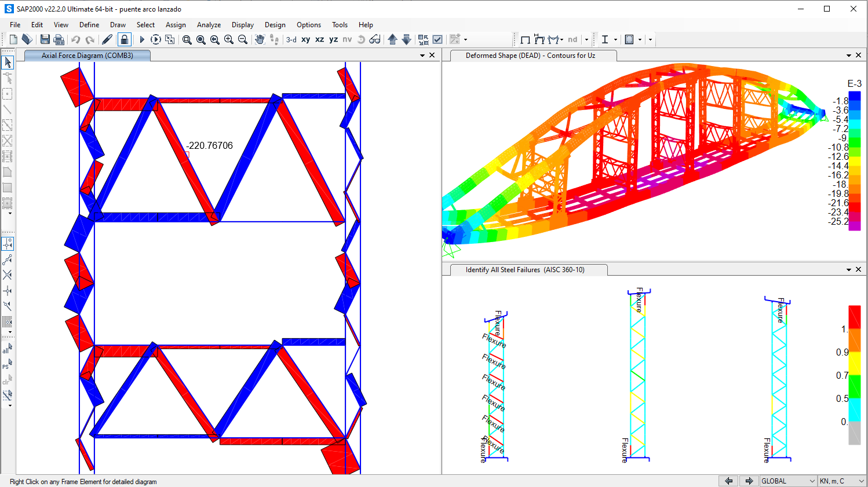Open the Analyze menu
This screenshot has height=487, width=868.
[x=209, y=25]
